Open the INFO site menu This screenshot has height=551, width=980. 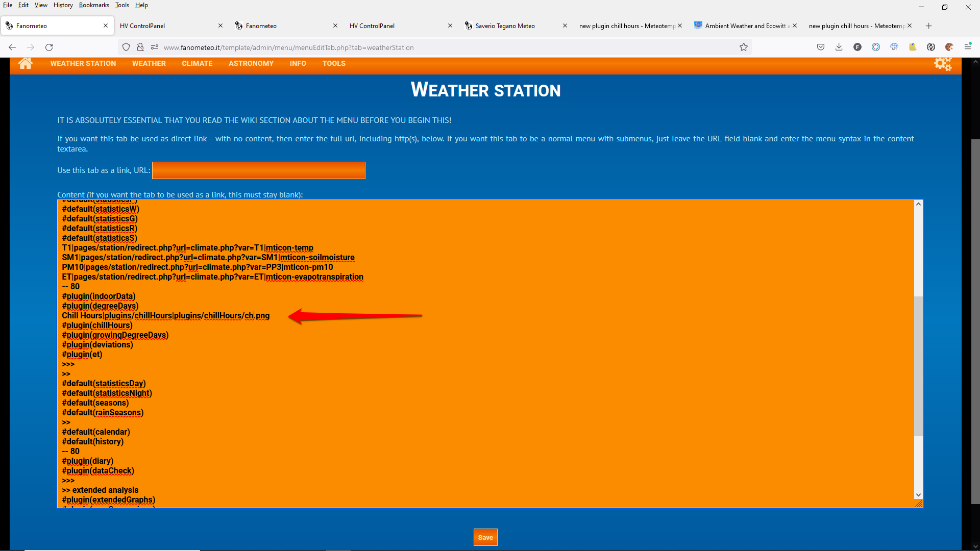[x=298, y=63]
